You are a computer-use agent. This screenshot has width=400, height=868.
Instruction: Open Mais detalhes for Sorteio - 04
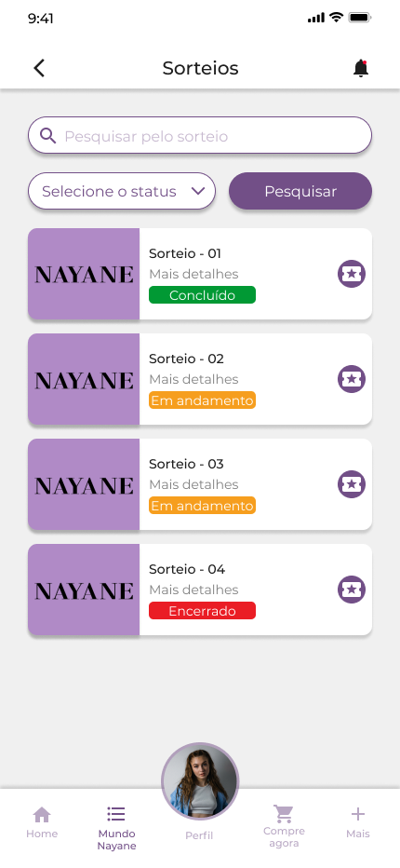193,590
